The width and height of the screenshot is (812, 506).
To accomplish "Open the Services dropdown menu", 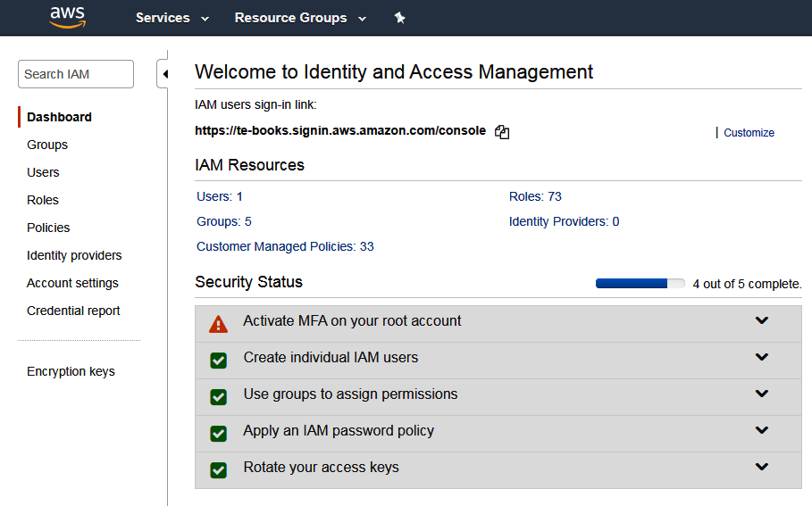I will click(172, 18).
